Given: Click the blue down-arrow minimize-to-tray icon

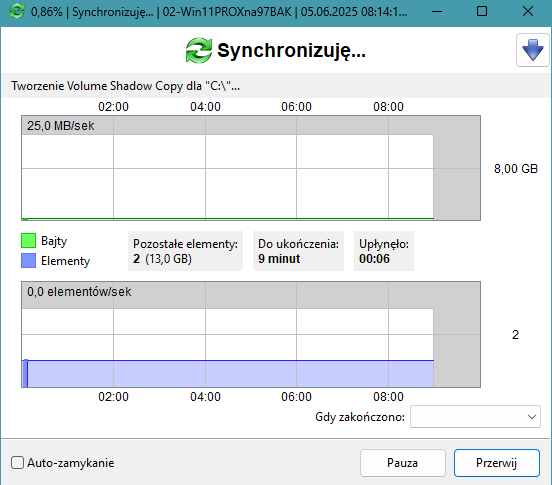Looking at the screenshot, I should [533, 50].
